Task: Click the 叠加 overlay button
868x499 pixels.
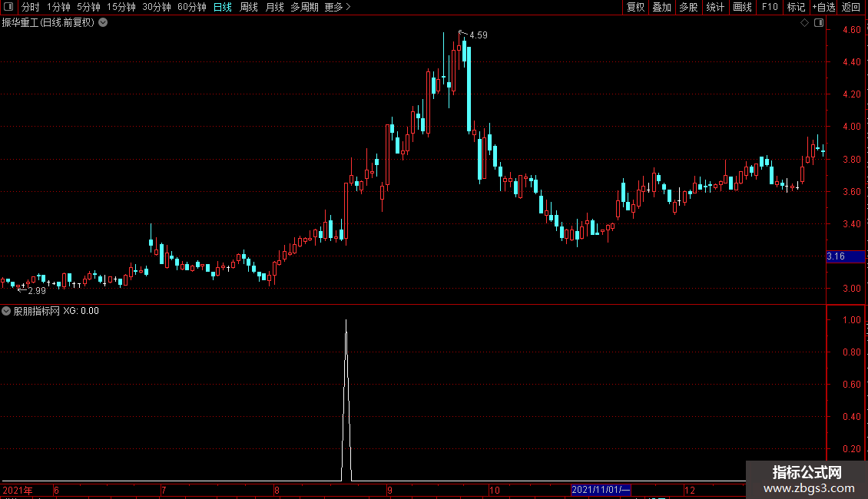Action: (661, 7)
